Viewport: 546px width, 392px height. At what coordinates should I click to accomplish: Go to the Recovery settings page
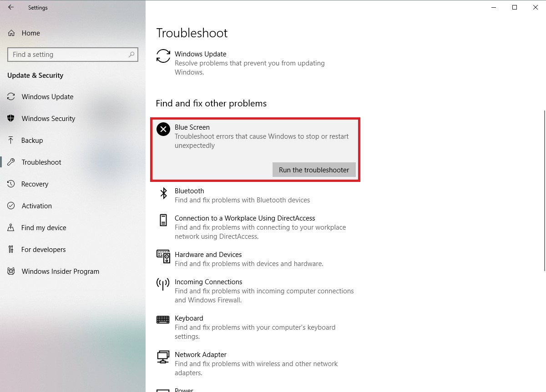(35, 184)
